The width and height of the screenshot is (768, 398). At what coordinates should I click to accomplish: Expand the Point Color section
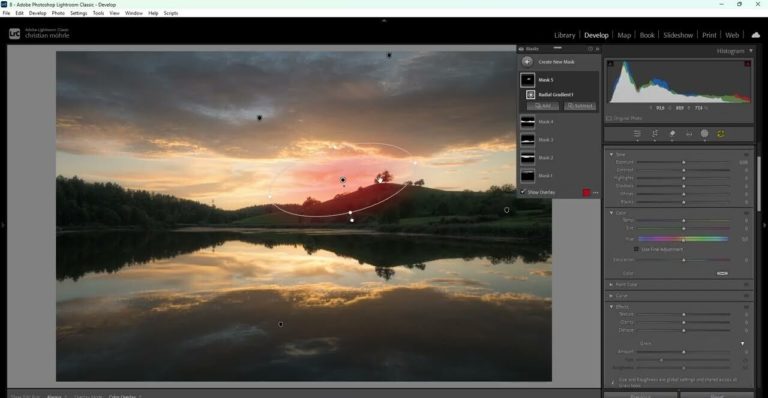coord(611,284)
